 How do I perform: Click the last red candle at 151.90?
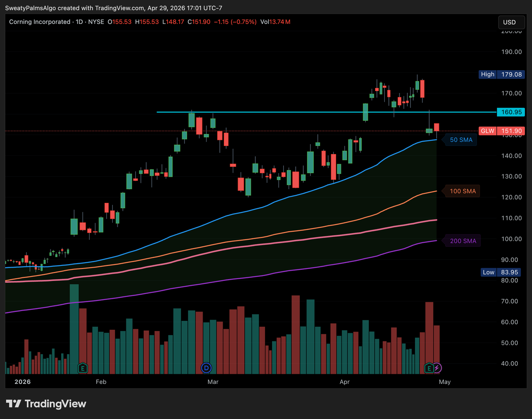pos(437,127)
